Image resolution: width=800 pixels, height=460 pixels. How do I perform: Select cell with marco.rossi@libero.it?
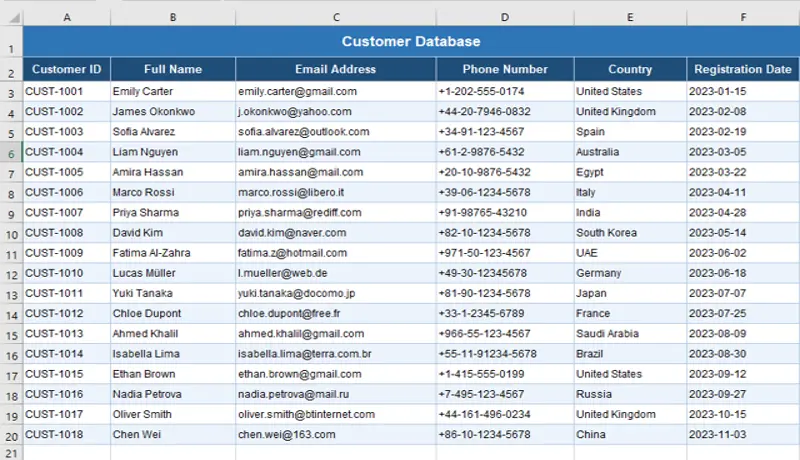(336, 193)
